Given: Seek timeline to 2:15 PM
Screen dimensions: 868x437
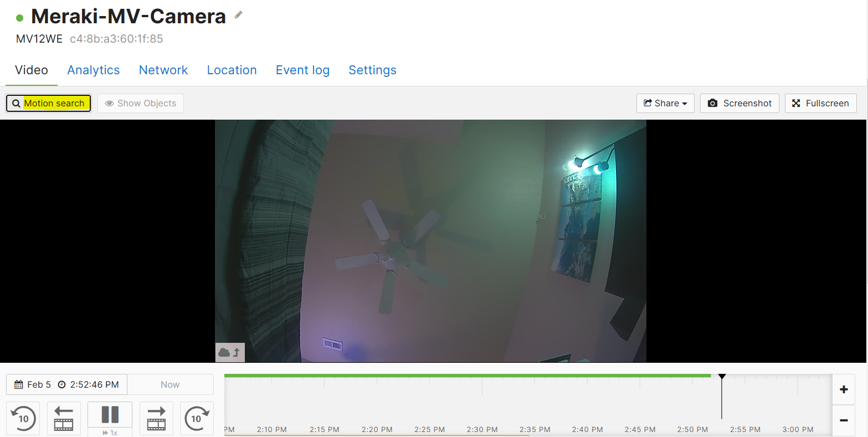Looking at the screenshot, I should pyautogui.click(x=325, y=429).
